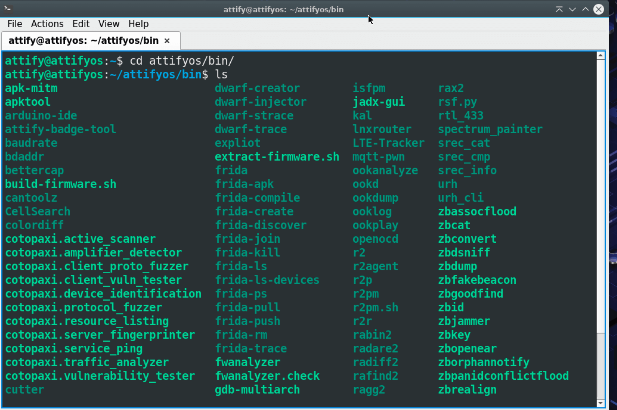Click the build-firmware.sh entry

(x=61, y=184)
